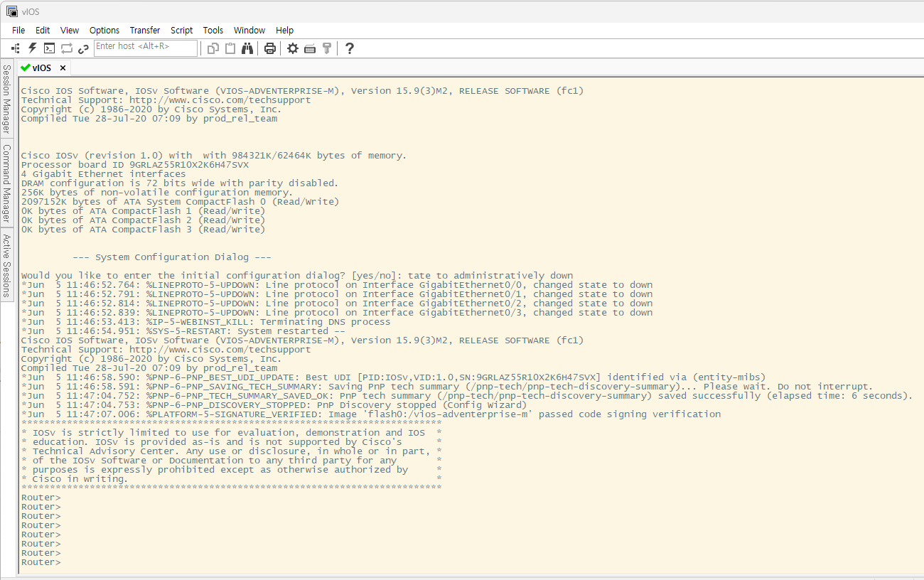
Task: Click the 'System Configuration Dialog' text line
Action: [172, 257]
